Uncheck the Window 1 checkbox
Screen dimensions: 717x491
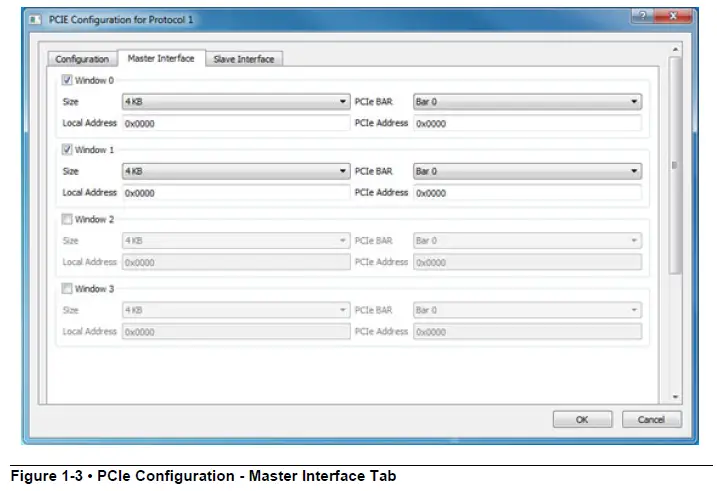tap(67, 149)
